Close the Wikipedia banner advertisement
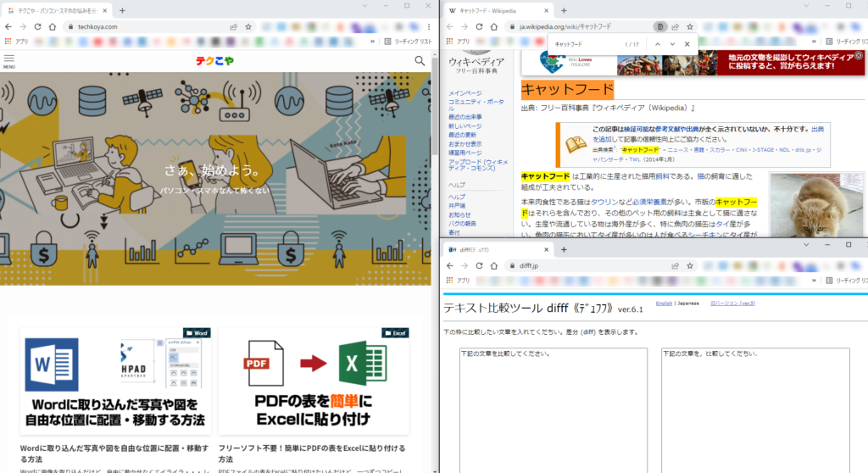The width and height of the screenshot is (868, 473). pos(859,55)
